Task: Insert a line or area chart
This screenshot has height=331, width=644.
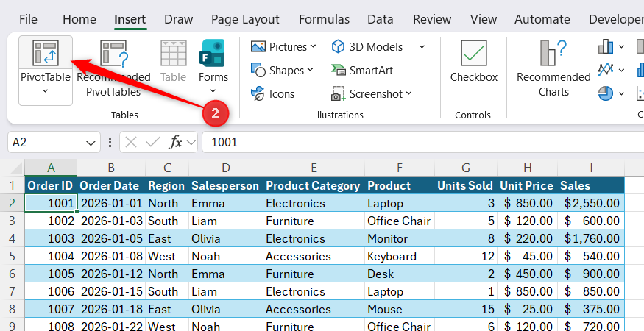Action: pyautogui.click(x=606, y=70)
